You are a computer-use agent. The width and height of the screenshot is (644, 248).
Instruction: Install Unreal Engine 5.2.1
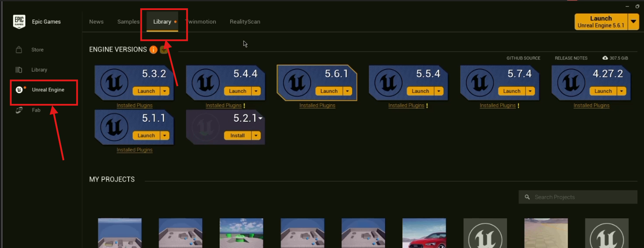238,136
